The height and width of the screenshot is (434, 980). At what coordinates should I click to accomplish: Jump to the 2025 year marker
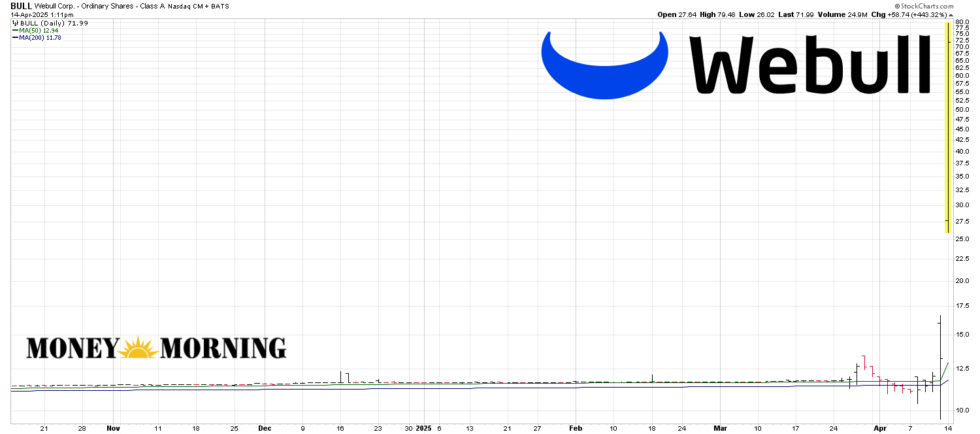tap(424, 429)
